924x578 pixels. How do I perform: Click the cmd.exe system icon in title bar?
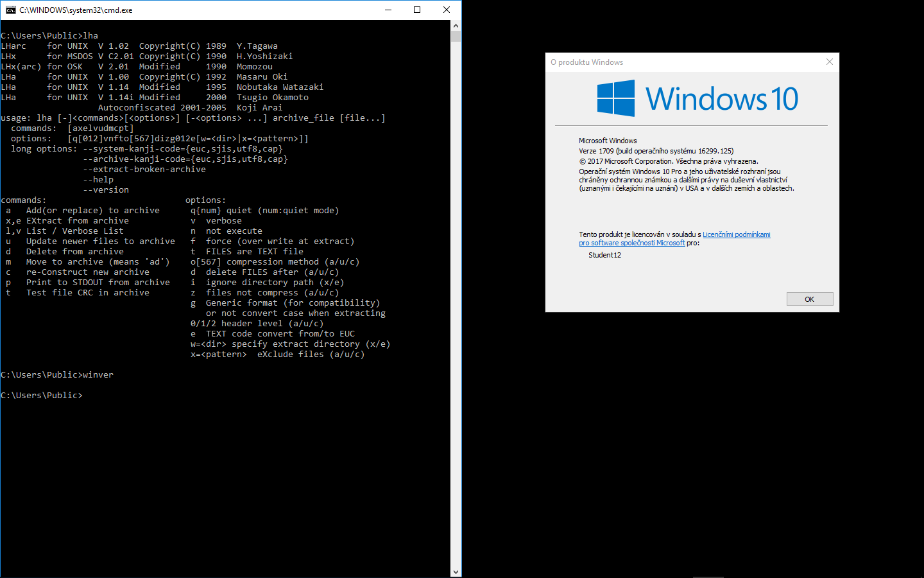11,10
